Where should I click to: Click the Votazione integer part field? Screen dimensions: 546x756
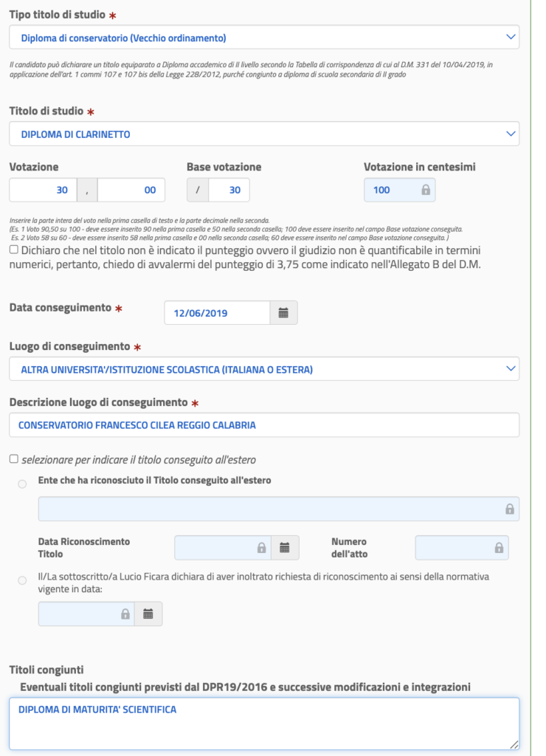[x=42, y=190]
